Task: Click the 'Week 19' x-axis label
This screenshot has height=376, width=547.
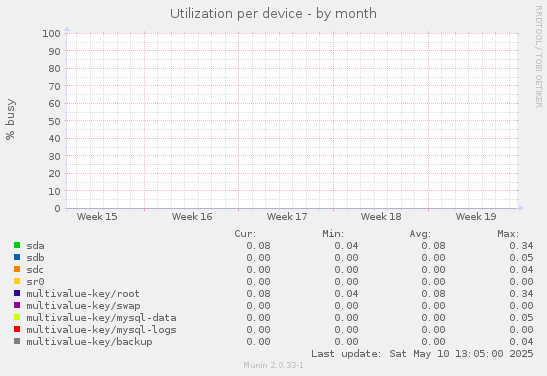Action: point(476,217)
